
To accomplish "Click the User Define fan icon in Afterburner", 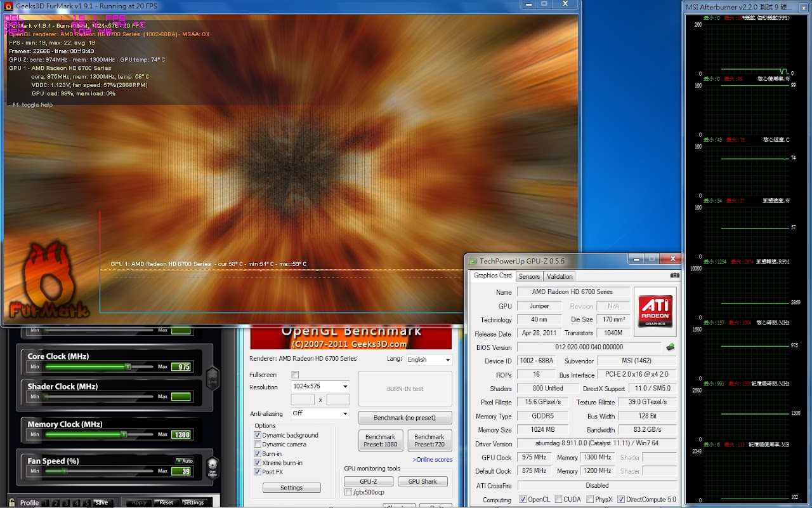I will click(x=213, y=467).
